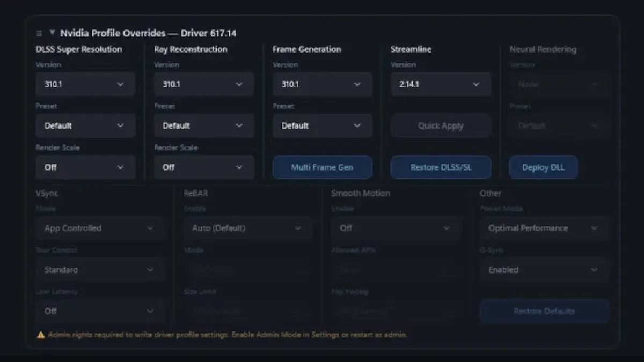
Task: Click the ReBAR heading
Action: click(195, 193)
